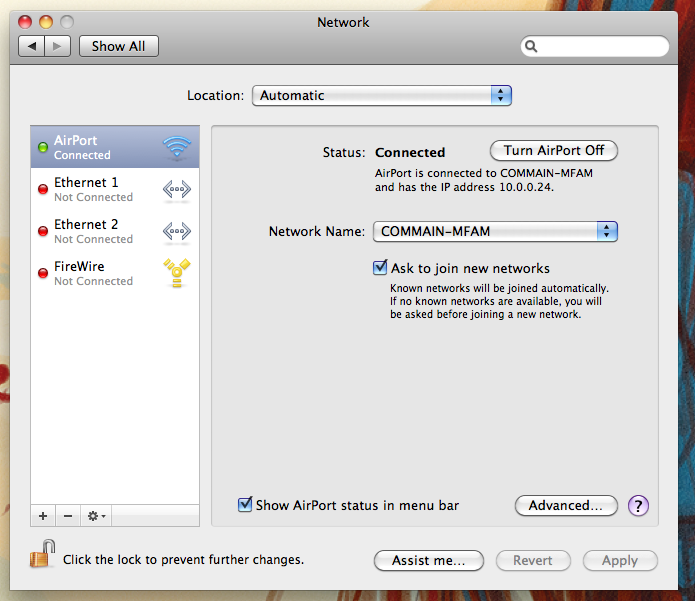The width and height of the screenshot is (695, 601).
Task: Click 'Click the lock to prevent further changes' text
Action: [x=184, y=560]
